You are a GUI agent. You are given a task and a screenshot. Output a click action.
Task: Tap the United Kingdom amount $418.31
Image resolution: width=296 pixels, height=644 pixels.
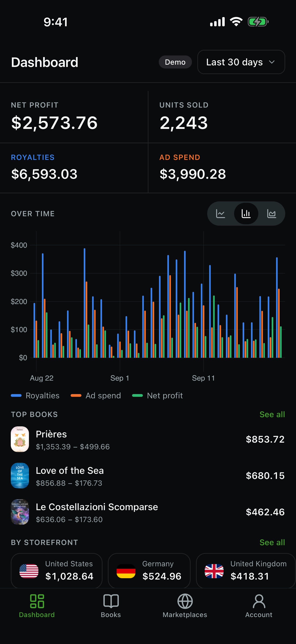coord(250,576)
